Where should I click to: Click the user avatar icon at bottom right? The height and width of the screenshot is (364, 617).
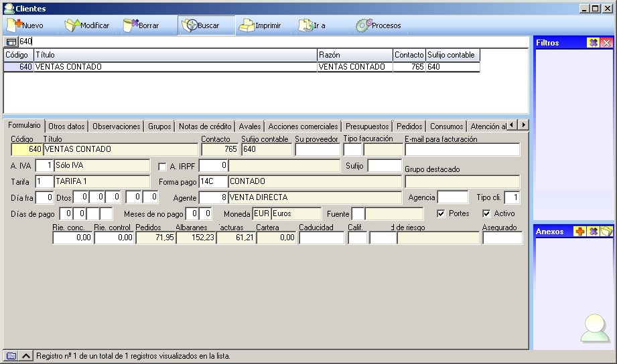tap(595, 329)
